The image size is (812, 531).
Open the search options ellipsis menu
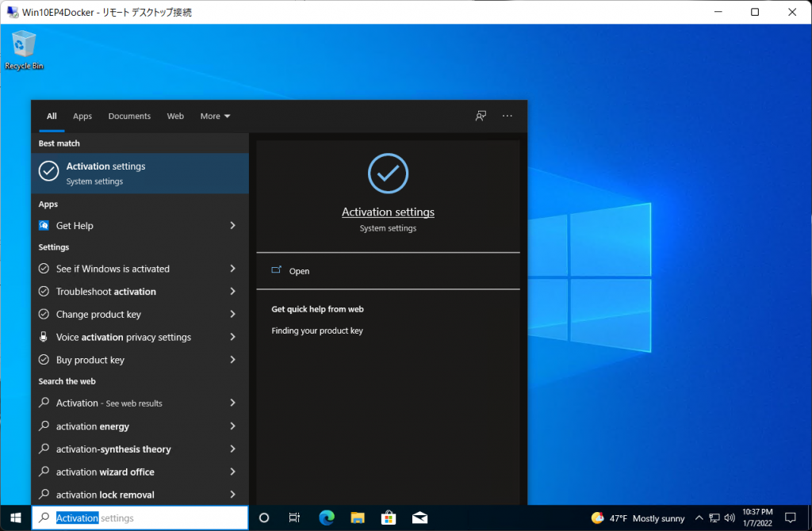[x=507, y=116]
